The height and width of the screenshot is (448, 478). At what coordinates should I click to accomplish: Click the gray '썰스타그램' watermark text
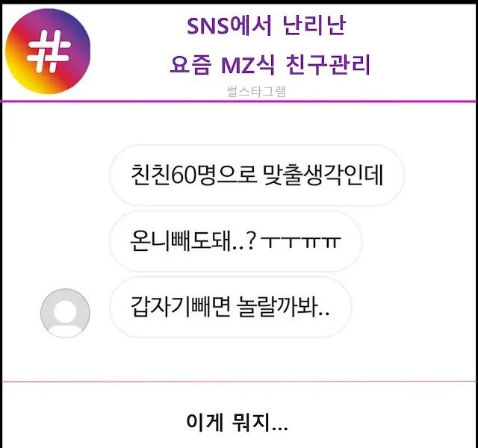coord(256,92)
